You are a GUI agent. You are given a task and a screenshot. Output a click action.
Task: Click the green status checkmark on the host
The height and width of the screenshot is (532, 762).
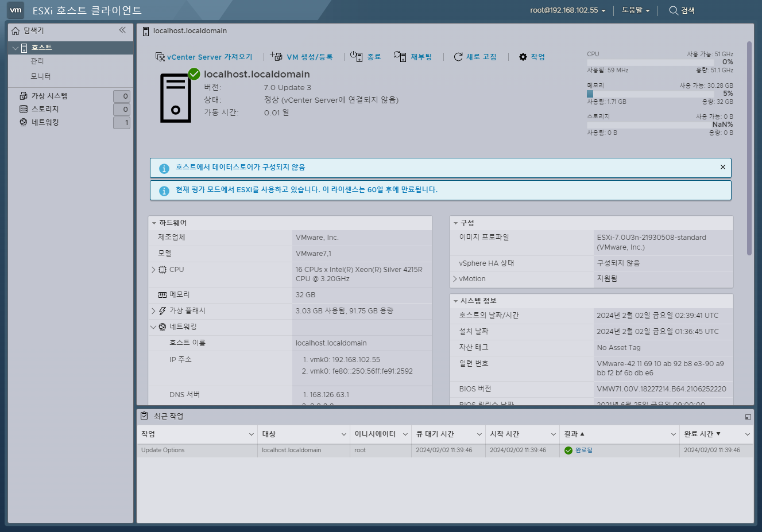pyautogui.click(x=194, y=74)
